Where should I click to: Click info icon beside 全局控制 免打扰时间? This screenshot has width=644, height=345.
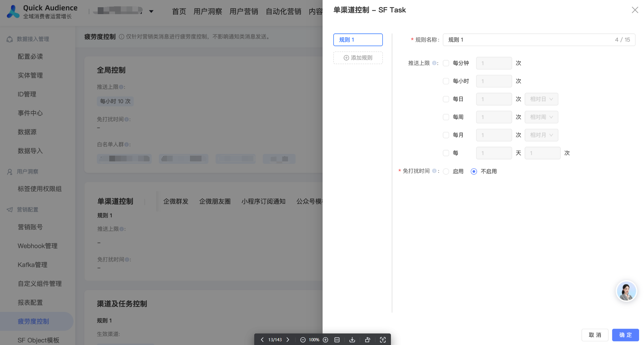tap(126, 119)
